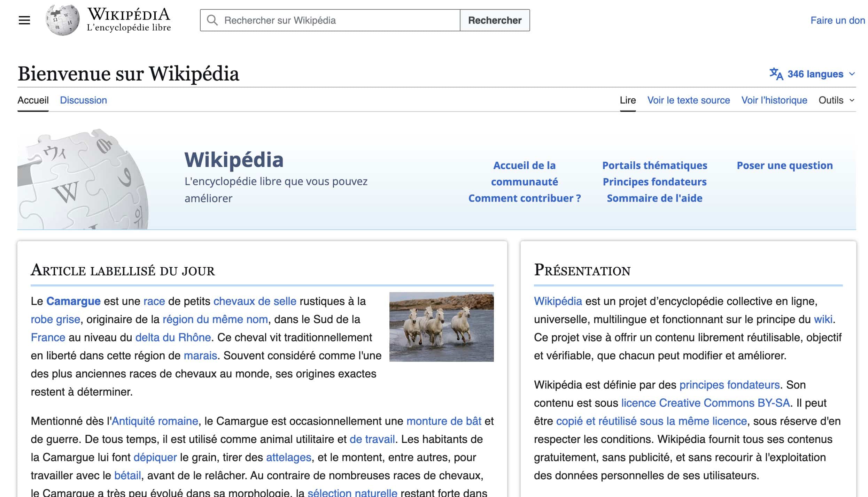Follow the marais link
Image resolution: width=868 pixels, height=497 pixels.
coord(200,355)
